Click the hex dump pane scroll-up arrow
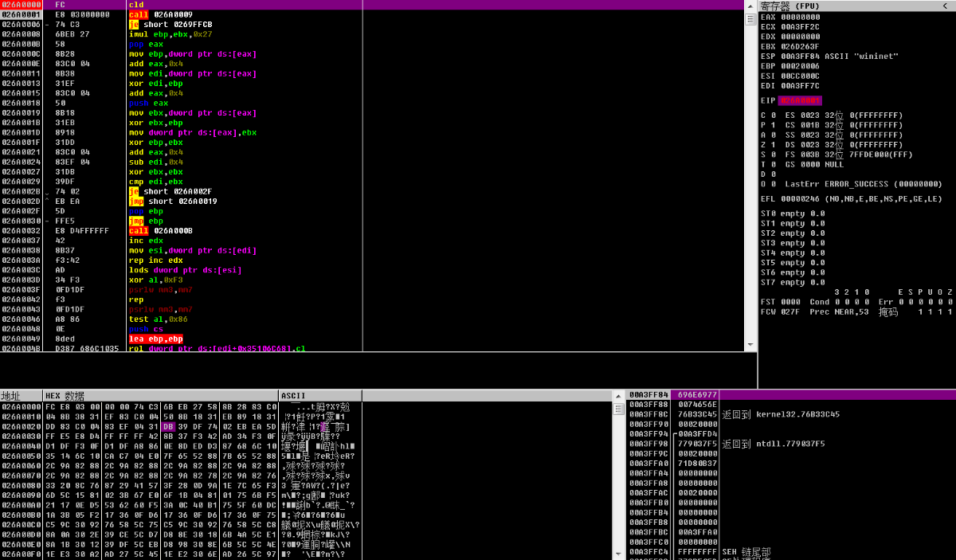Screen dimensions: 956x560 point(618,396)
